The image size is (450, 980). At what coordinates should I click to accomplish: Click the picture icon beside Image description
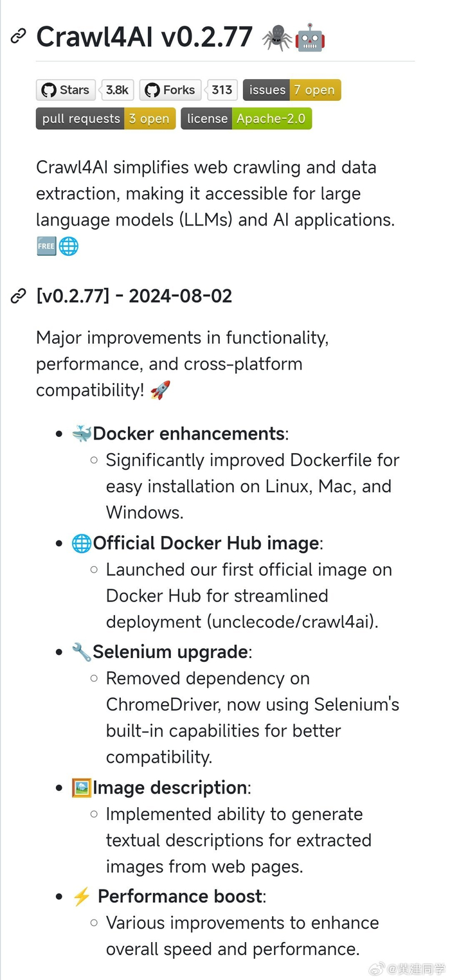click(82, 788)
